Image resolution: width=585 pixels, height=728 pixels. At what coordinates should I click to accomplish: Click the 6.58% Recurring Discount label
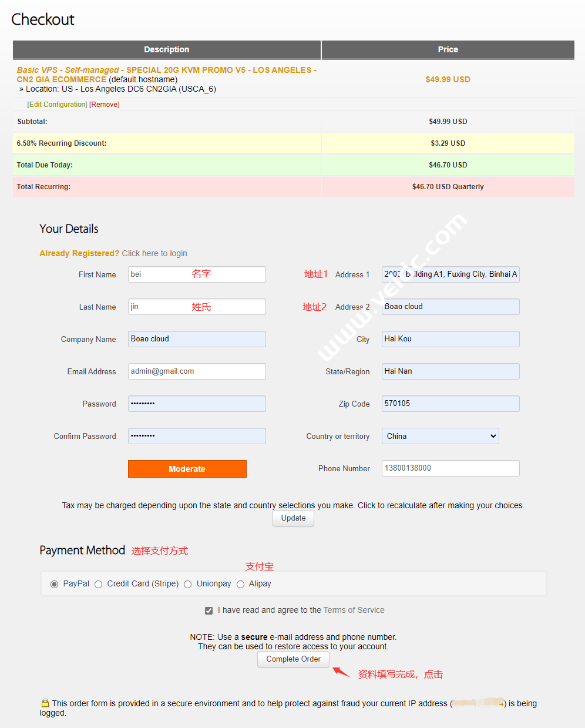click(62, 143)
